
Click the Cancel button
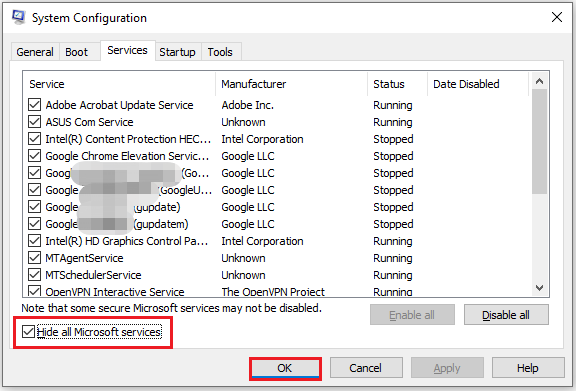pos(366,368)
